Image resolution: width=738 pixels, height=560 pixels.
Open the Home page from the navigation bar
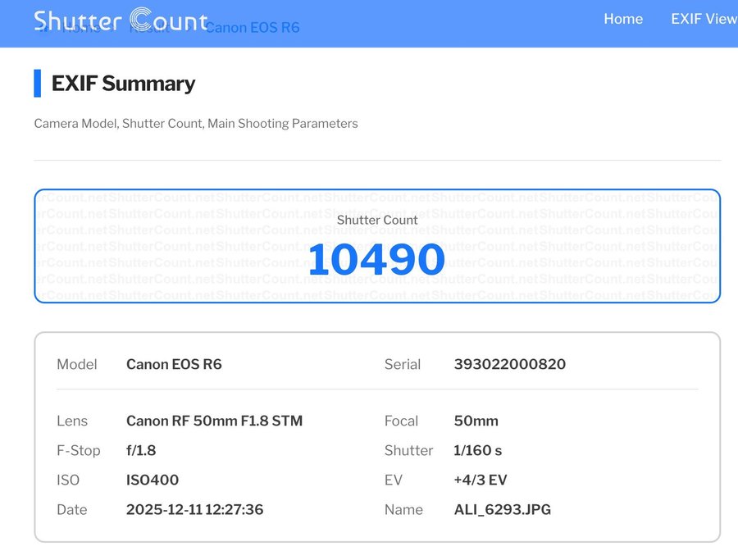pyautogui.click(x=622, y=19)
